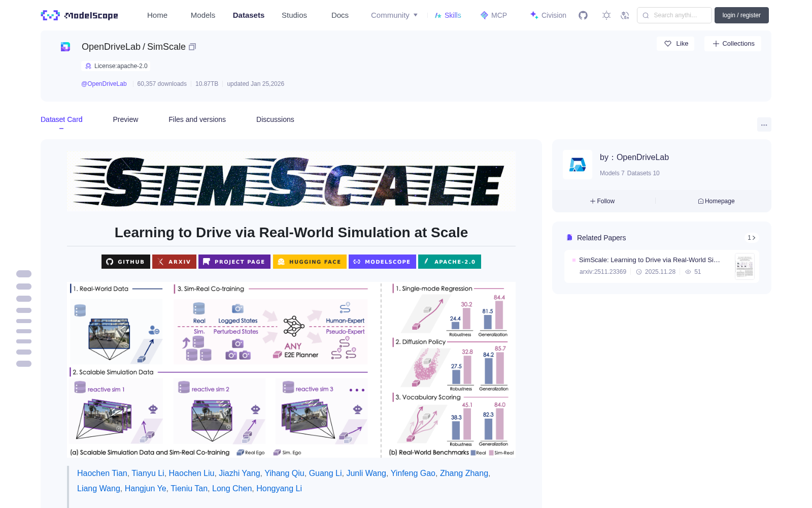This screenshot has height=508, width=812.
Task: Select the Dataset Card tab
Action: tap(61, 119)
